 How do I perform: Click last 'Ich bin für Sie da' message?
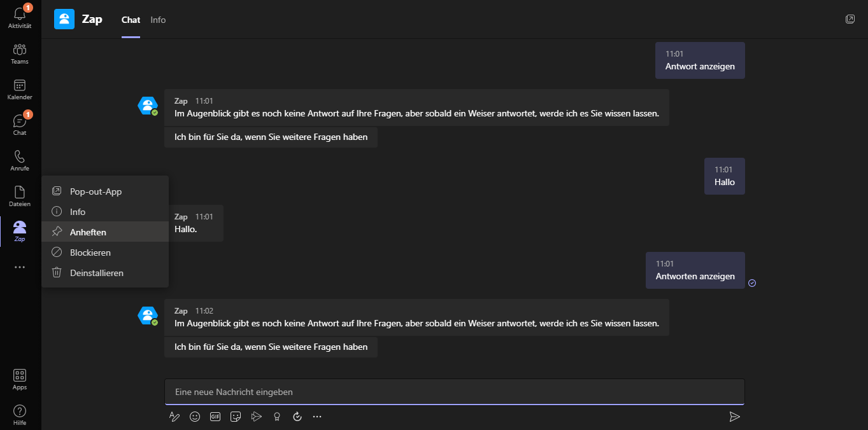(x=271, y=347)
